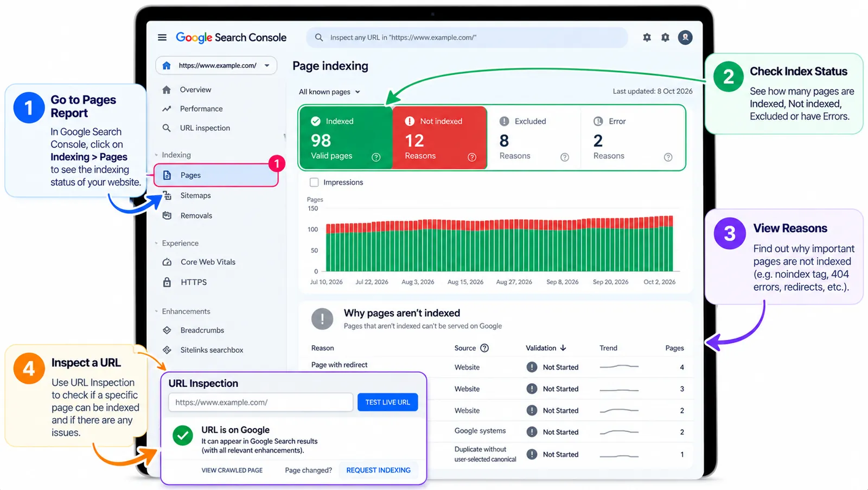Click the home icon in property selector
This screenshot has width=868, height=490.
(167, 66)
